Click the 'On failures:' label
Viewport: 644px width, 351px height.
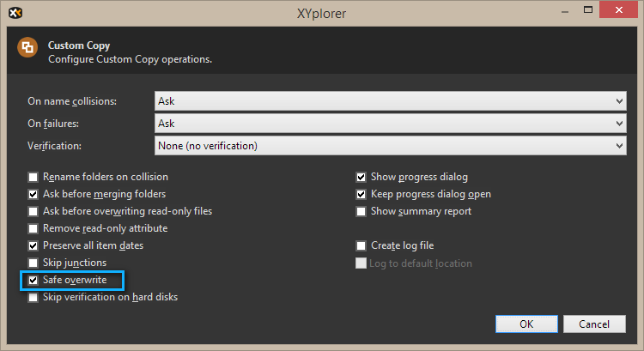click(53, 124)
